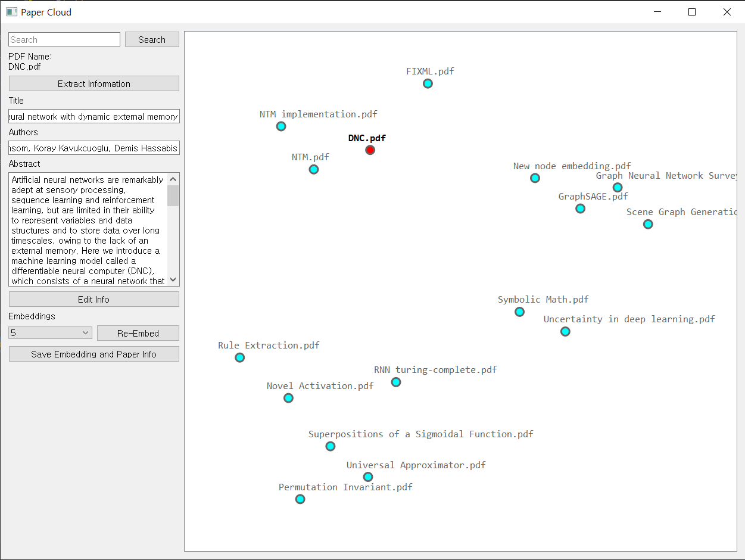This screenshot has height=560, width=745.
Task: Open the Embeddings count dropdown
Action: click(x=50, y=332)
